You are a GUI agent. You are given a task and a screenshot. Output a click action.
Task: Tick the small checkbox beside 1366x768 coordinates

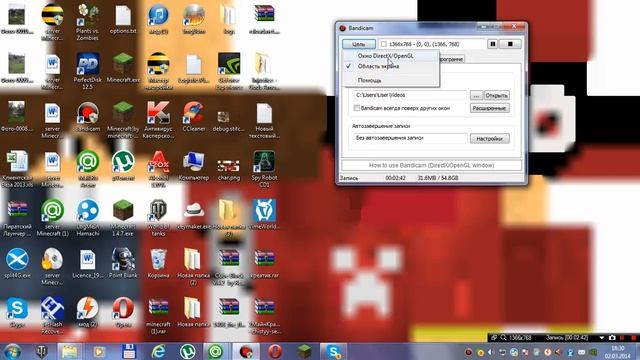pos(383,44)
